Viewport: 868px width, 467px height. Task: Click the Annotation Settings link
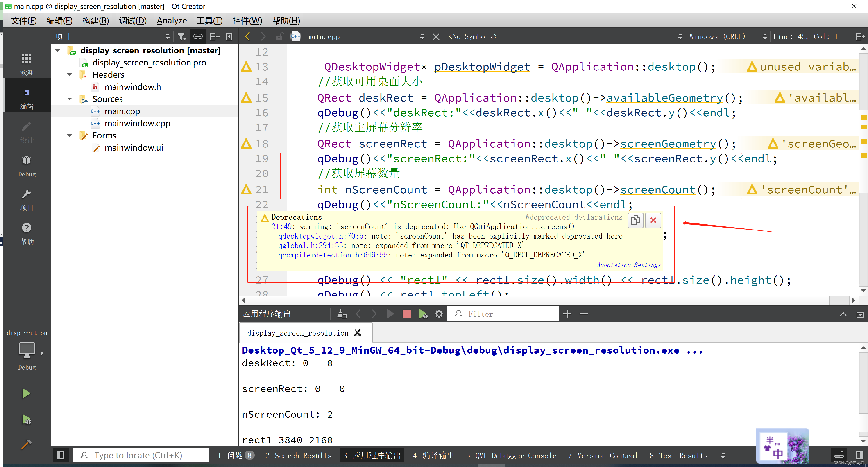(x=628, y=265)
